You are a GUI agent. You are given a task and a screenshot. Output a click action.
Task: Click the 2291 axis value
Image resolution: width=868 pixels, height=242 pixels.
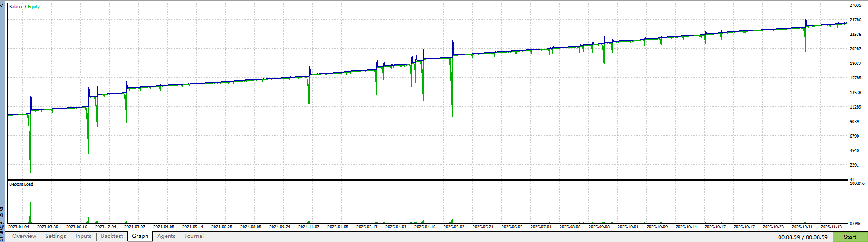pos(854,165)
